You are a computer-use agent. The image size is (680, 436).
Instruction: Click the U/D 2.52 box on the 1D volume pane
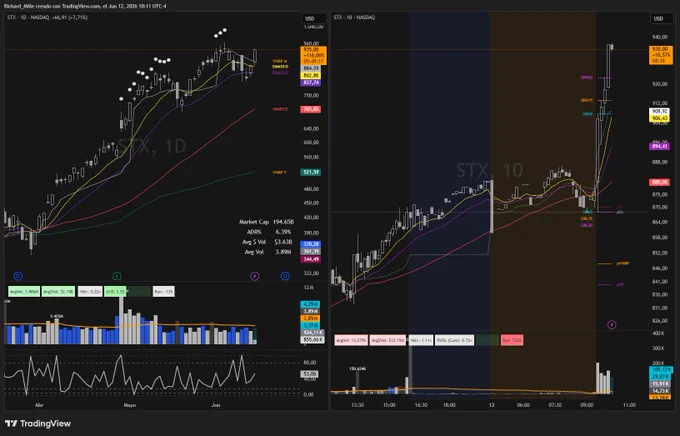(115, 292)
